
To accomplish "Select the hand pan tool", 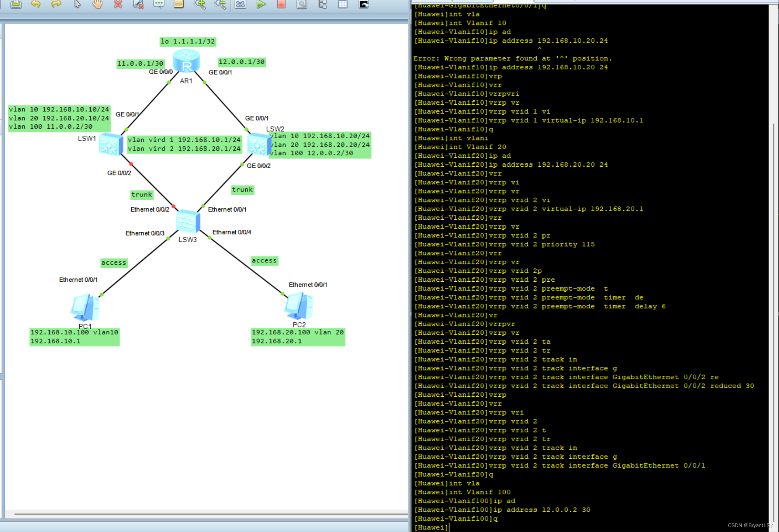I will point(97,4).
